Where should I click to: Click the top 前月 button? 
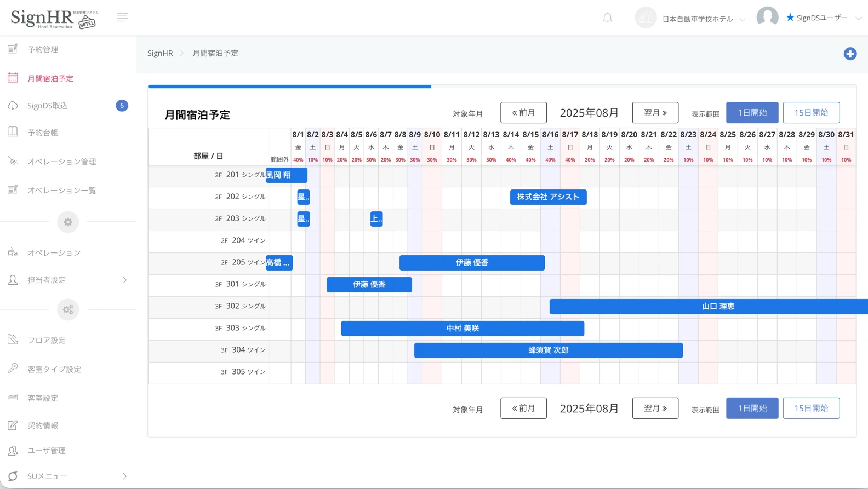click(x=523, y=113)
